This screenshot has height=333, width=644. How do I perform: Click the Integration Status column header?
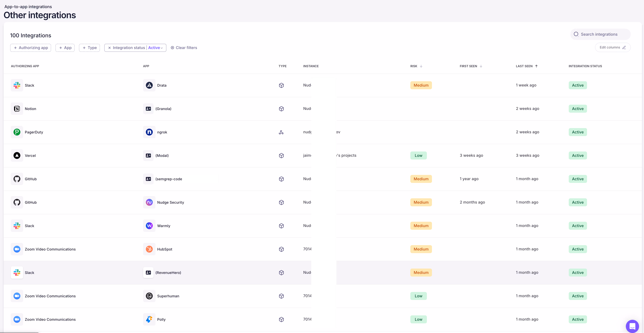coord(585,66)
